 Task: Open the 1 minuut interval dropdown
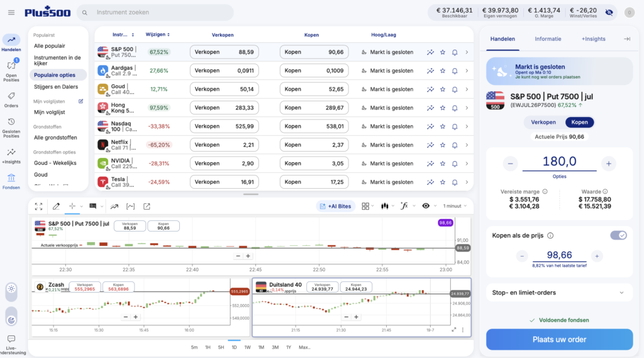(455, 206)
